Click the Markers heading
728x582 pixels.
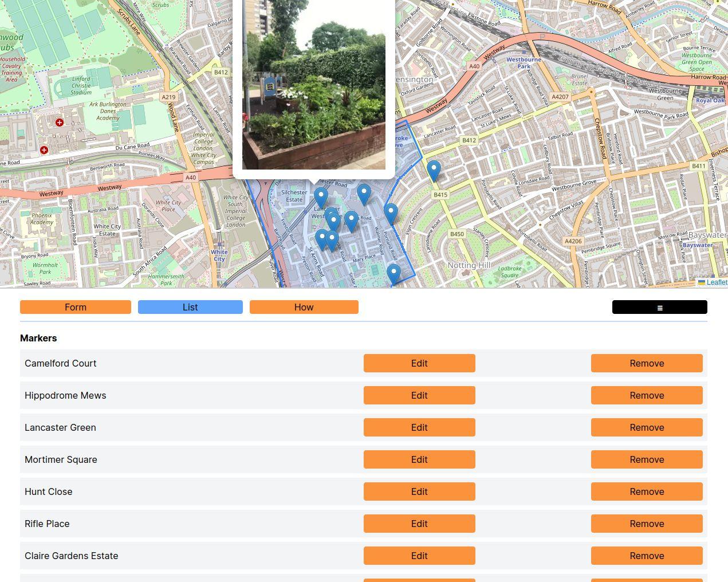click(38, 338)
